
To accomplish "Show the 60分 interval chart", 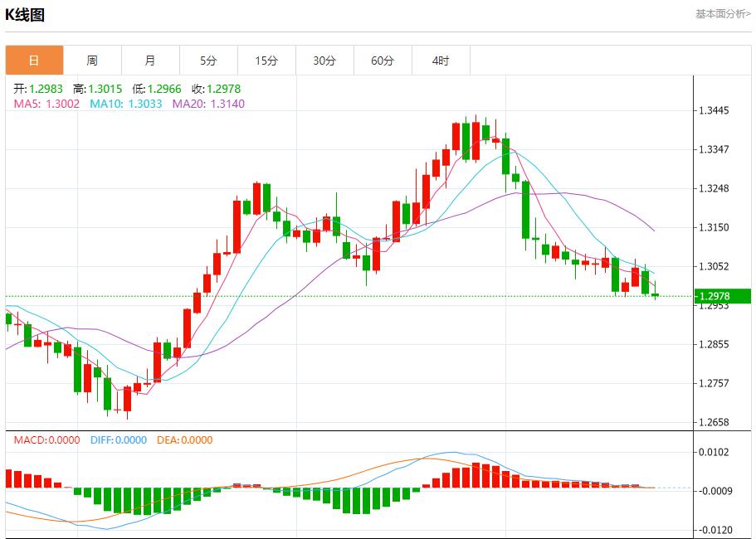I will [x=383, y=61].
